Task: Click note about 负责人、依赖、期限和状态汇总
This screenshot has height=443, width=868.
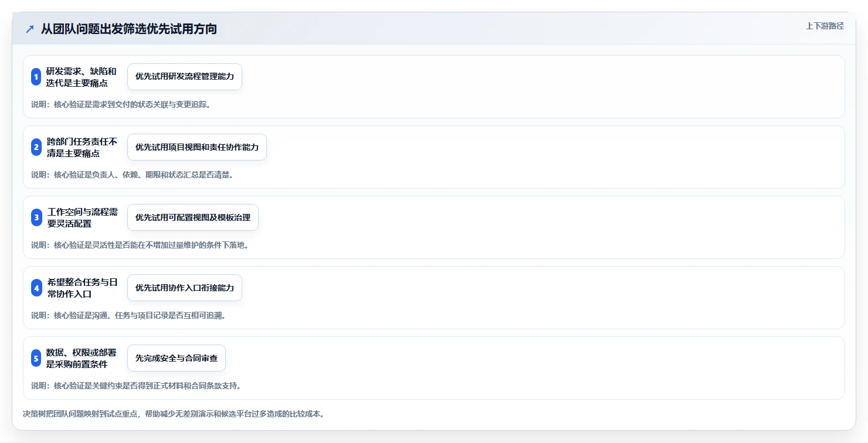Action: 133,175
